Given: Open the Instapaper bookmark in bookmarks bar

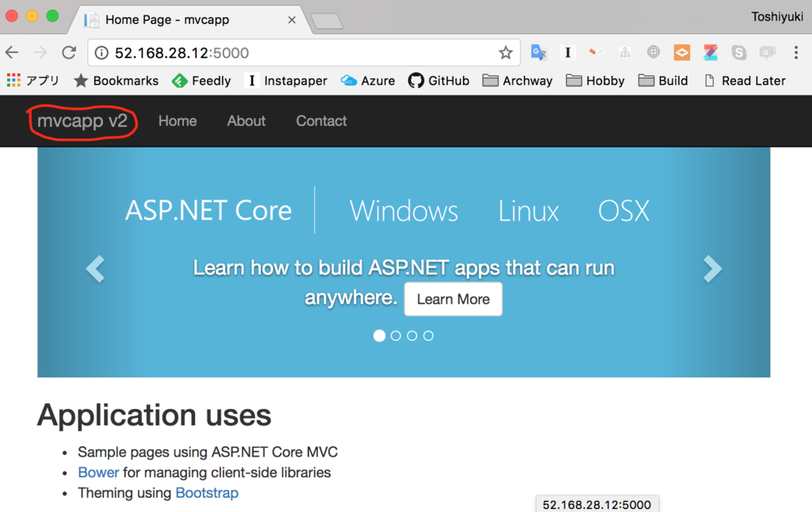Looking at the screenshot, I should 285,81.
